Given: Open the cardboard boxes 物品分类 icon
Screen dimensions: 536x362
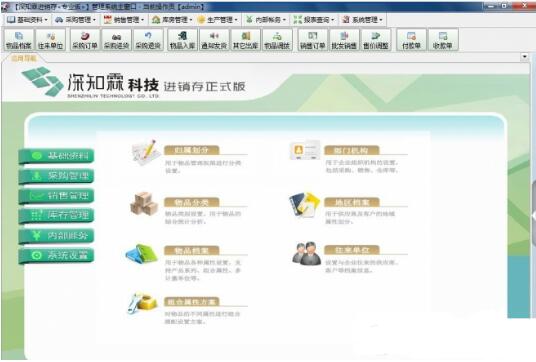Looking at the screenshot, I should point(144,204).
